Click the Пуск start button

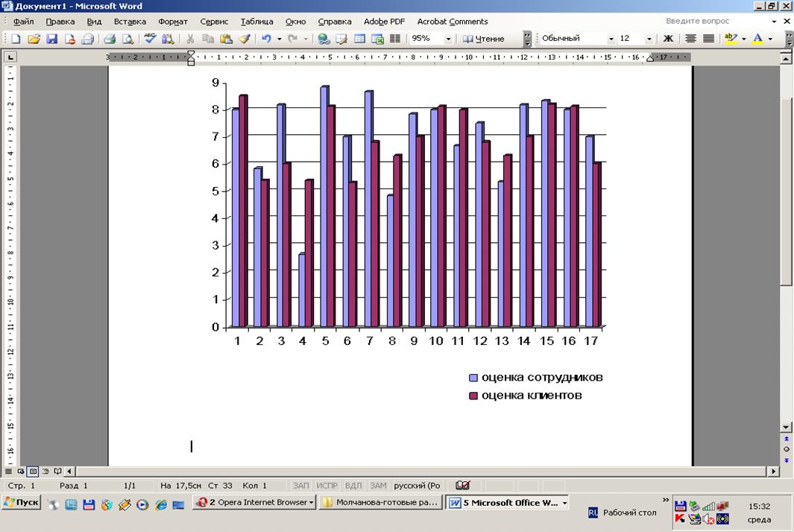coord(21,503)
